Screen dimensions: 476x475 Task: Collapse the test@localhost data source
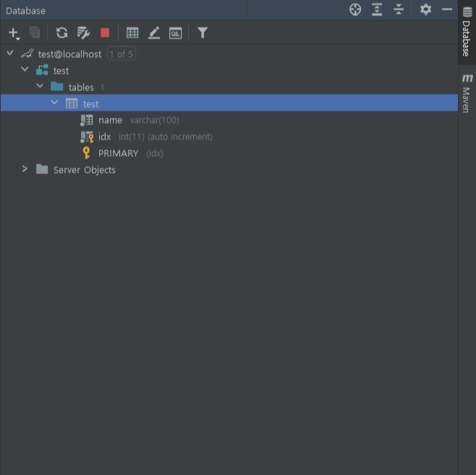tap(10, 54)
